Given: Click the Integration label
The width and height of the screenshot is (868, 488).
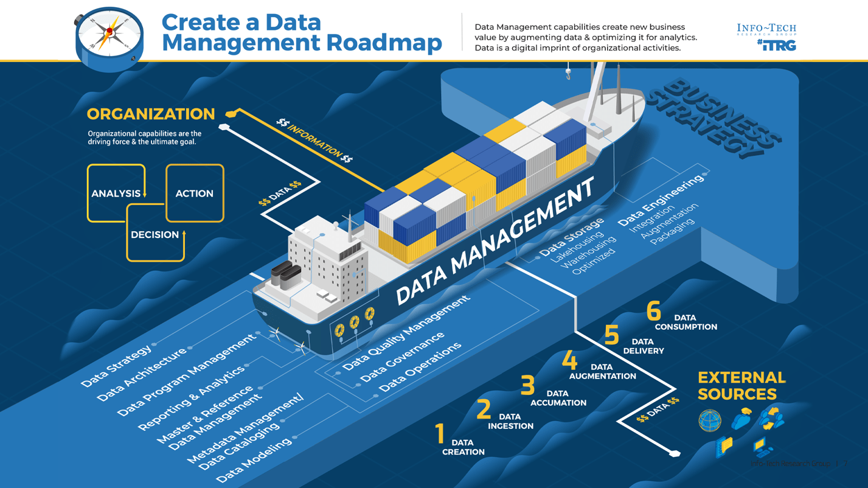Looking at the screenshot, I should point(651,220).
